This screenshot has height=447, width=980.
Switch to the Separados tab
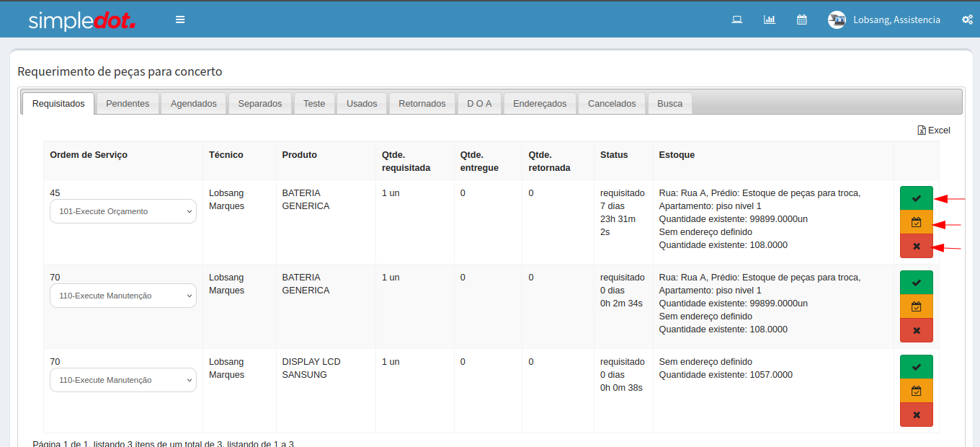[x=260, y=103]
